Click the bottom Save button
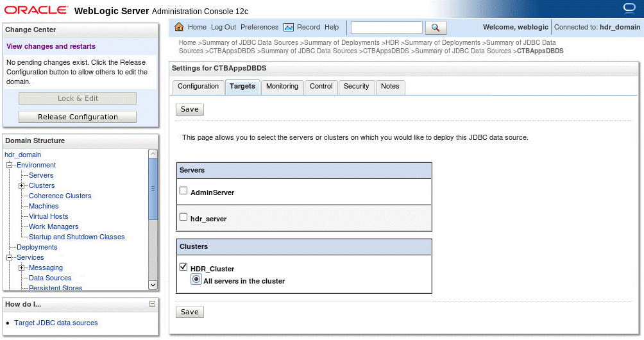644x340 pixels. coord(190,312)
